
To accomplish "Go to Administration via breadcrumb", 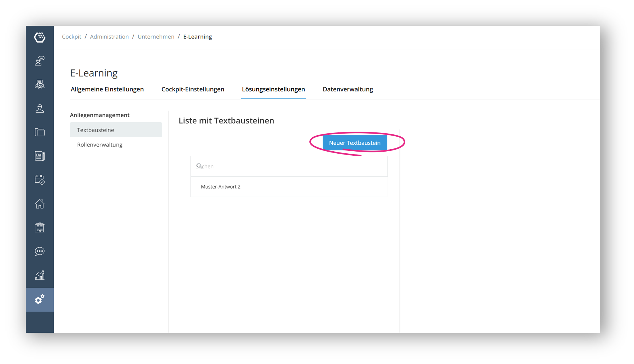I will [x=109, y=37].
